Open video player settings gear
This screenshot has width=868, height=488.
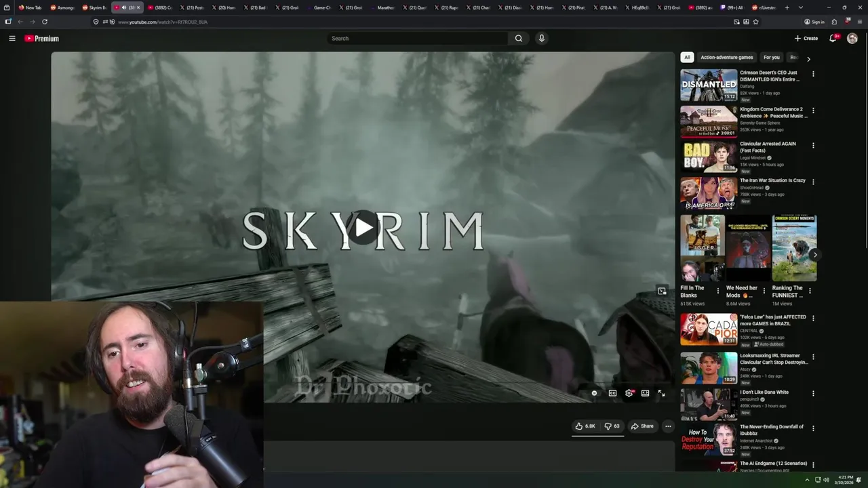click(629, 393)
